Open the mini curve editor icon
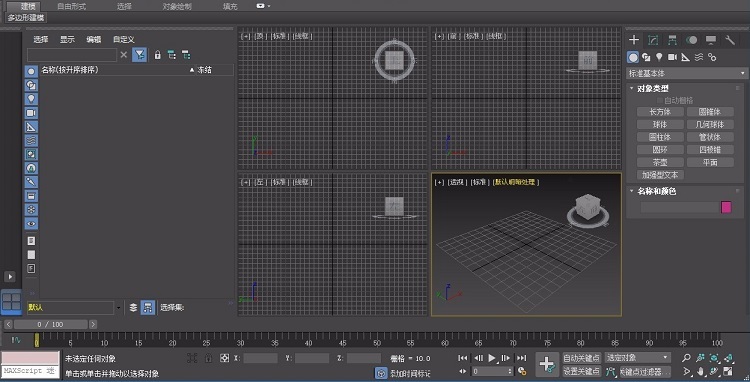The image size is (750, 382). click(17, 340)
